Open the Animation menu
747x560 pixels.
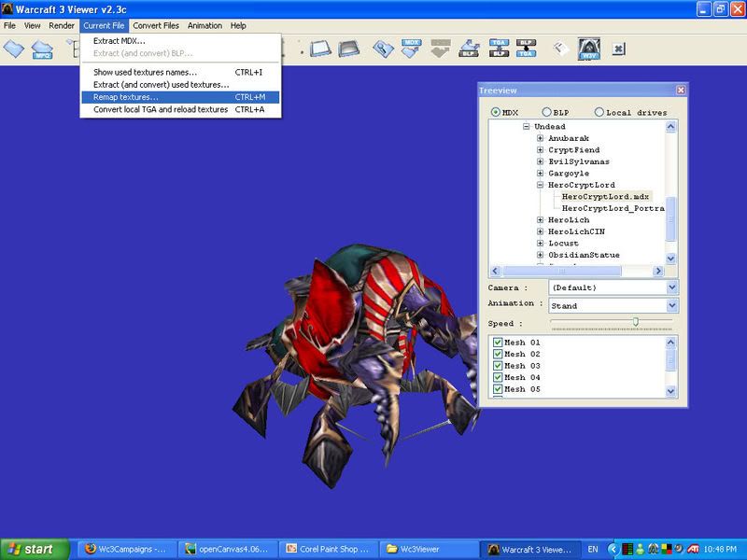(204, 26)
